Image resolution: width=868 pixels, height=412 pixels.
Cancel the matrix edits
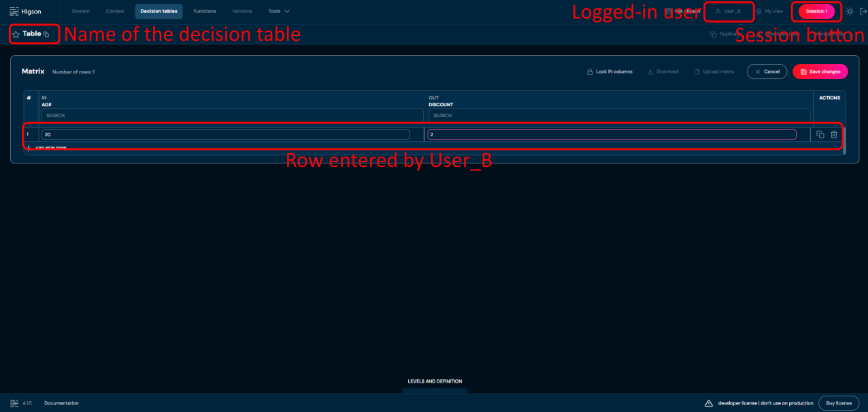tap(767, 72)
